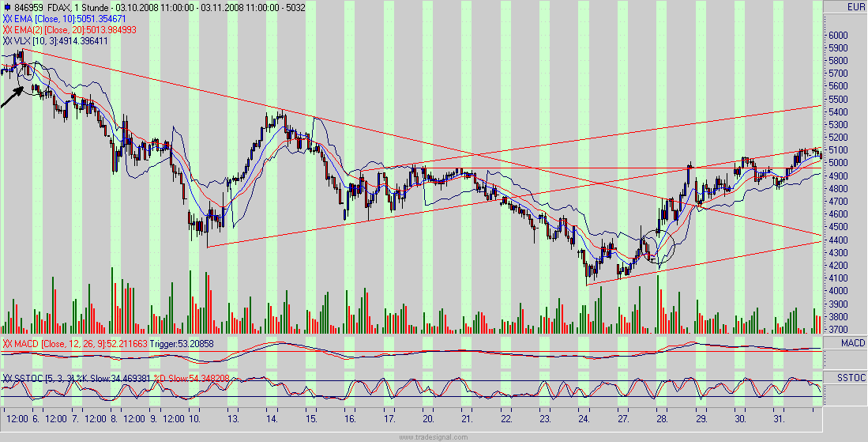Click the 6000 price level on axis
868x442 pixels.
pos(840,34)
